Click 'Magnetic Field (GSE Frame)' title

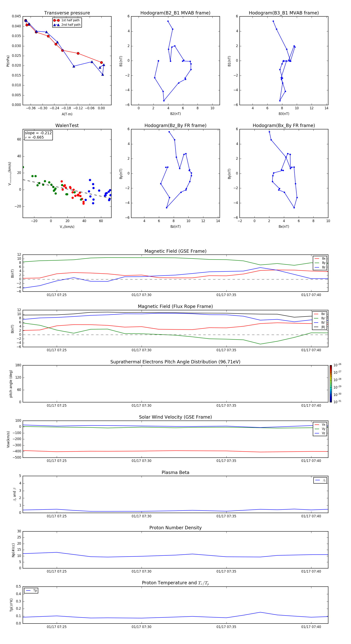175,251
